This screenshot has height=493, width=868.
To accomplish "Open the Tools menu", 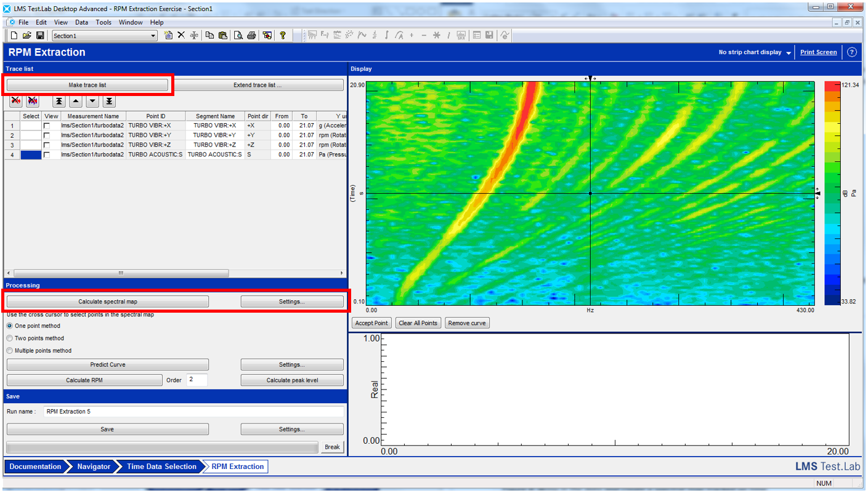I will (x=103, y=22).
